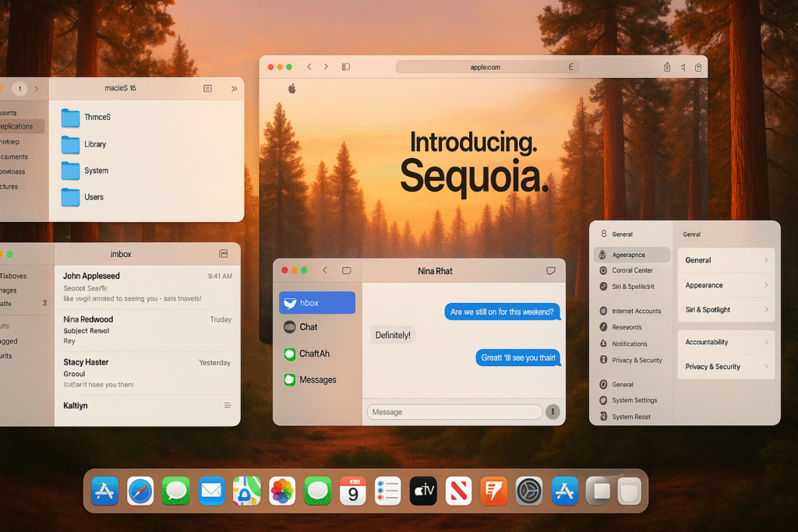Screen dimensions: 798x532
Task: Open System Settings gear in the Dock
Action: [x=529, y=491]
